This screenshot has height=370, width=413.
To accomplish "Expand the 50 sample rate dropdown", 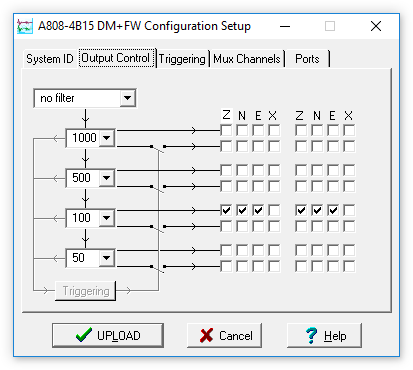I will click(x=107, y=258).
